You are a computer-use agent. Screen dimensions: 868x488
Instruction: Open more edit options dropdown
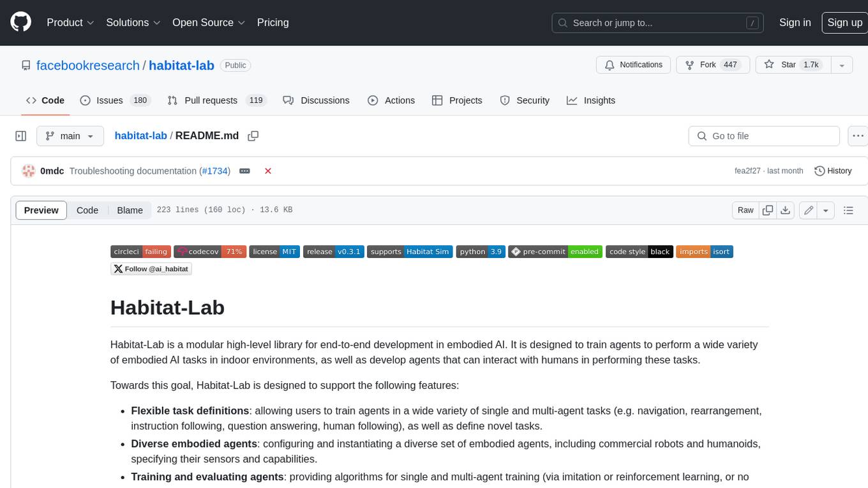point(826,210)
